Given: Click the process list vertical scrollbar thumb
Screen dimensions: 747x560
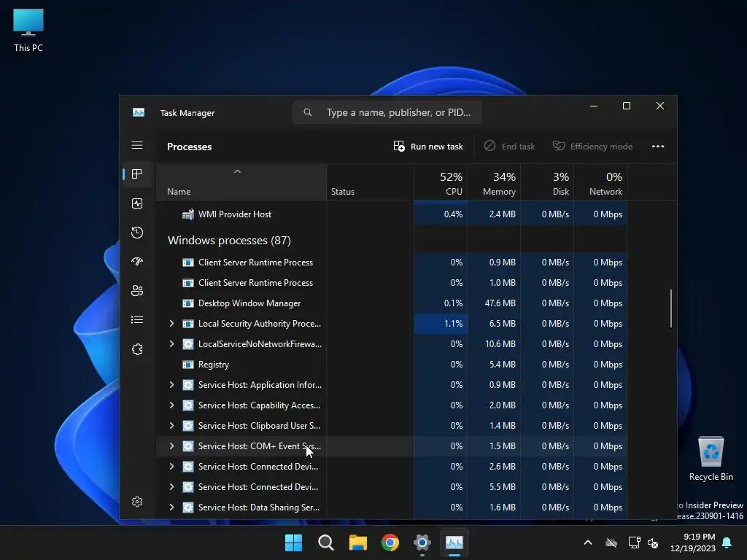Looking at the screenshot, I should coord(671,308).
